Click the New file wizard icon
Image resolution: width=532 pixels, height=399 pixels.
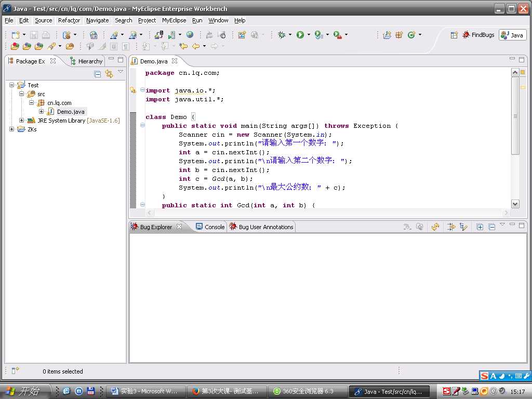point(16,35)
